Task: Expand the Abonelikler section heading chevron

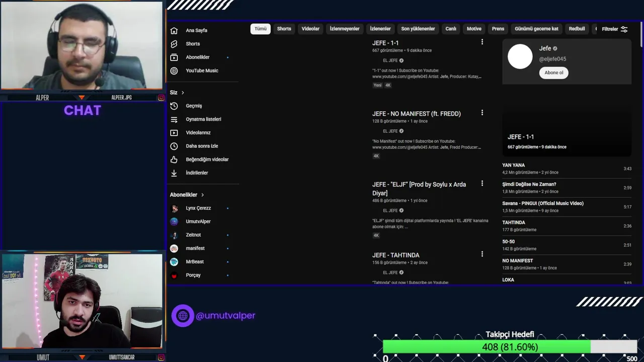Action: pos(202,195)
